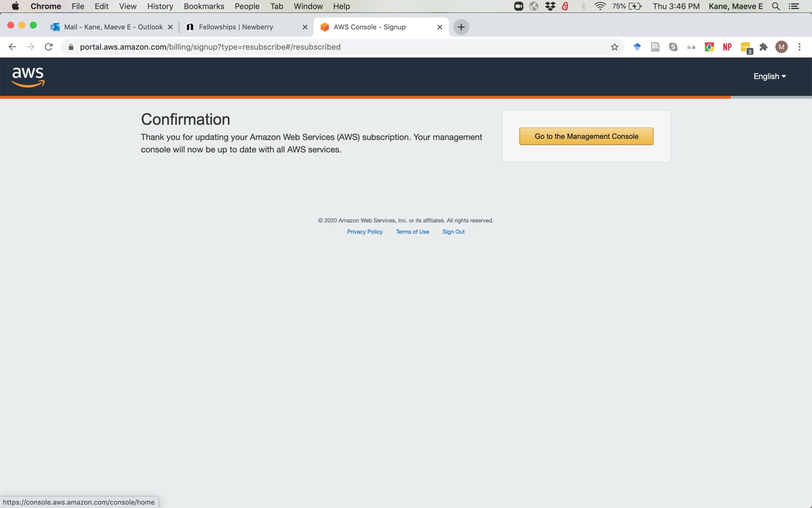
Task: Click Go to the Management Console button
Action: (586, 136)
